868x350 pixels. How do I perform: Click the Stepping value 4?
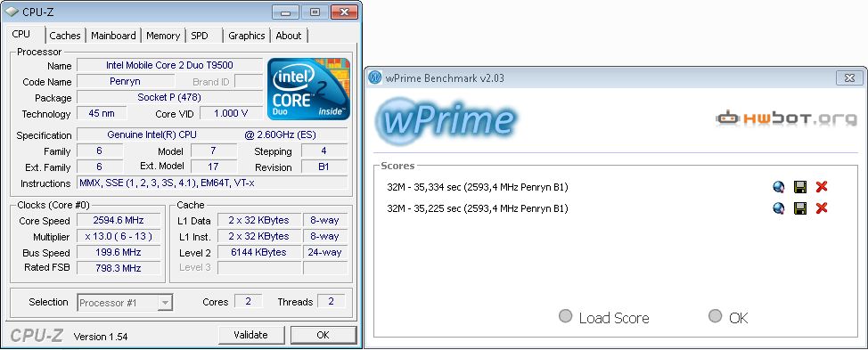pyautogui.click(x=324, y=151)
